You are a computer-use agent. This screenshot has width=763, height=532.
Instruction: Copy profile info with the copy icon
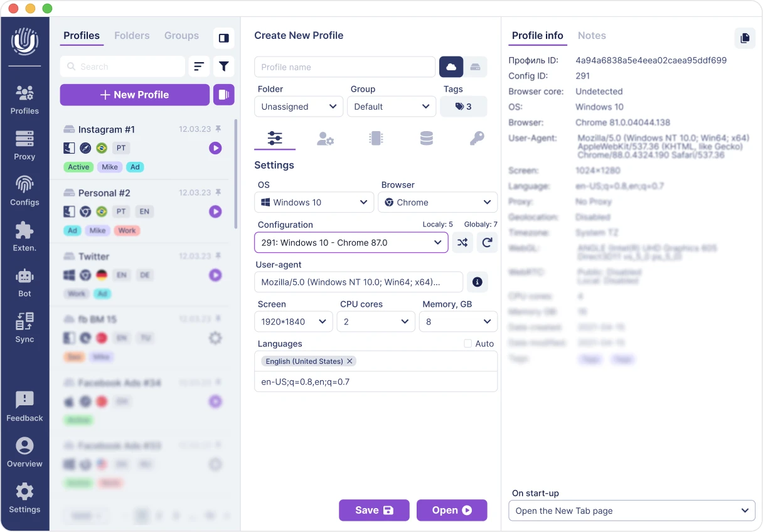pos(745,38)
